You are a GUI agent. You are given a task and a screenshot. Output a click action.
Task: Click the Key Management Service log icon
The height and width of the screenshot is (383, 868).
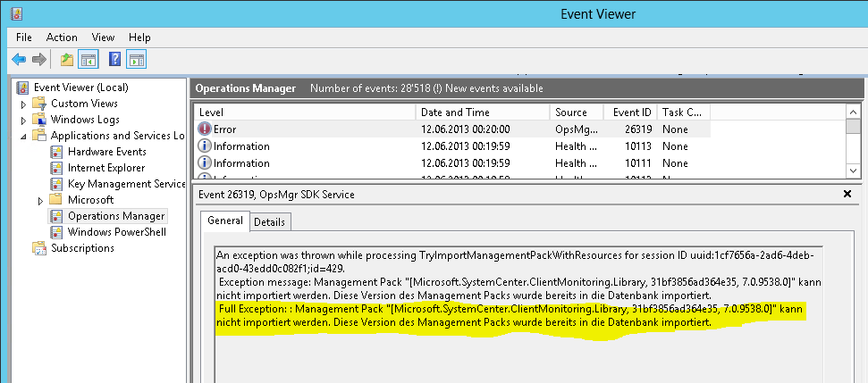pyautogui.click(x=56, y=184)
